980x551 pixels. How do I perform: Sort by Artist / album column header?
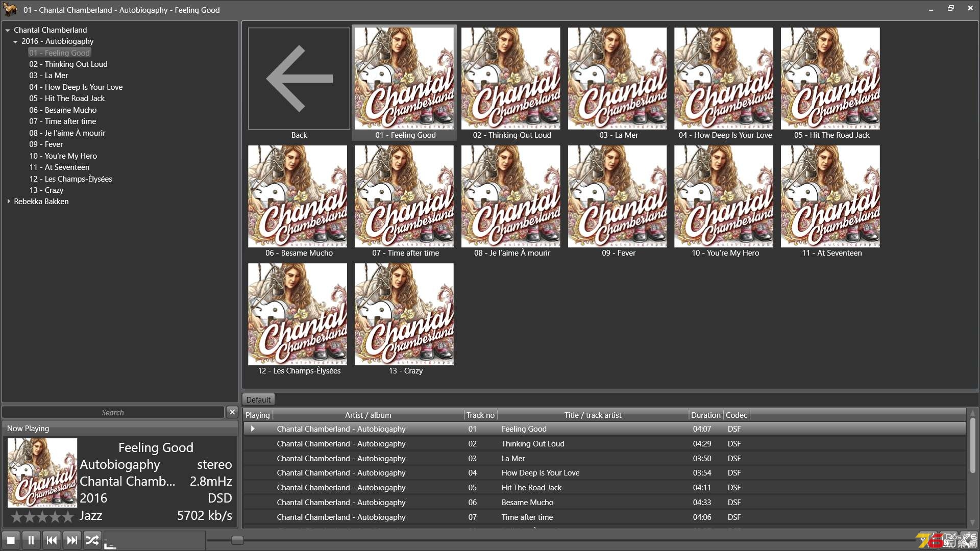click(368, 415)
